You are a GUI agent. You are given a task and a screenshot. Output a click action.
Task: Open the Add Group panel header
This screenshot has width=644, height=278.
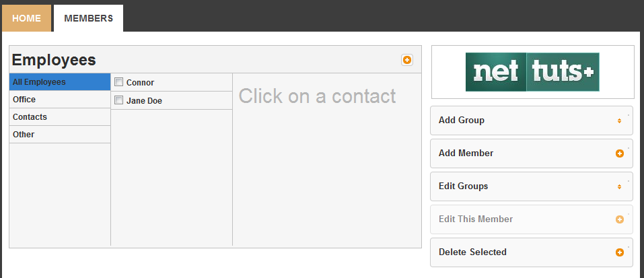tap(532, 120)
